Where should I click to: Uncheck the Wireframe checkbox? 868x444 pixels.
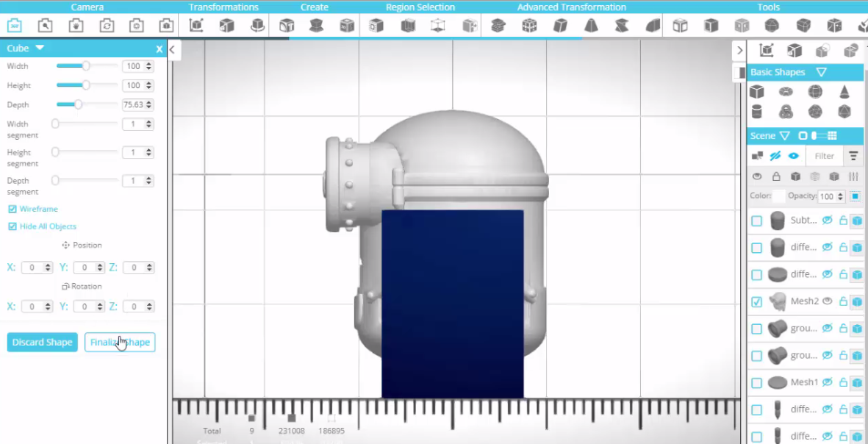pos(12,210)
